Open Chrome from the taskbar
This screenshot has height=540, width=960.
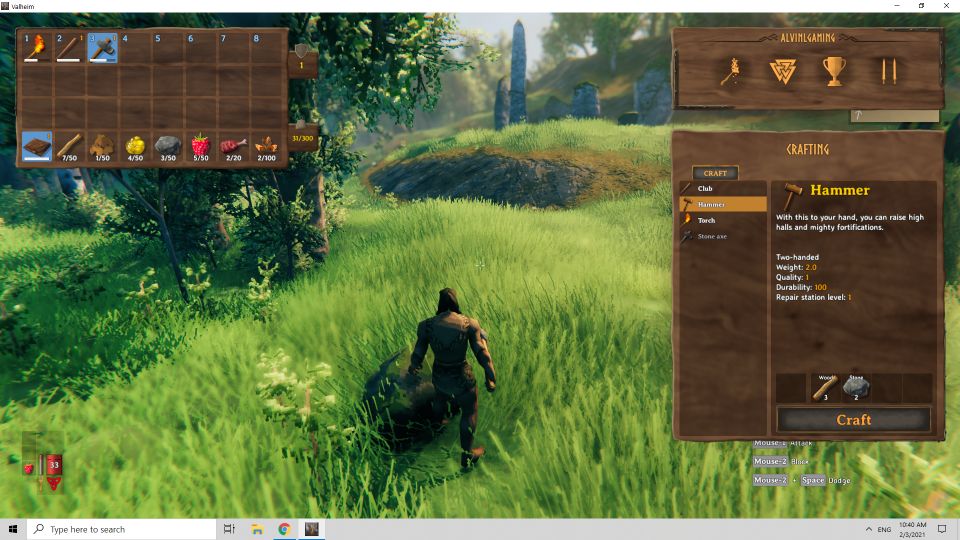click(x=284, y=529)
